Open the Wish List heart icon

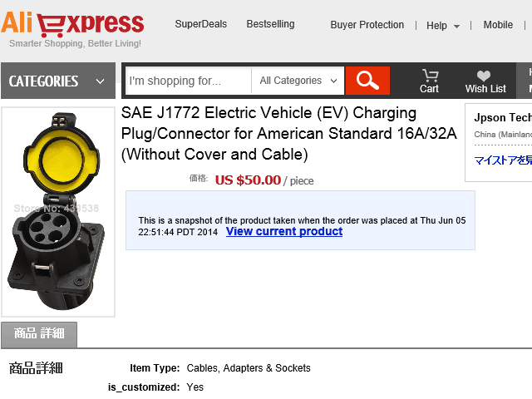coord(485,81)
